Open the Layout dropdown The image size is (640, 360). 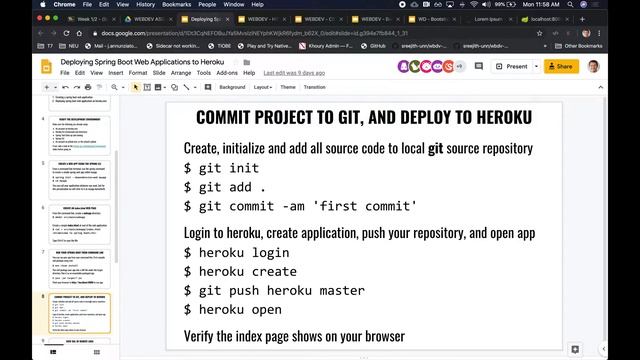262,87
